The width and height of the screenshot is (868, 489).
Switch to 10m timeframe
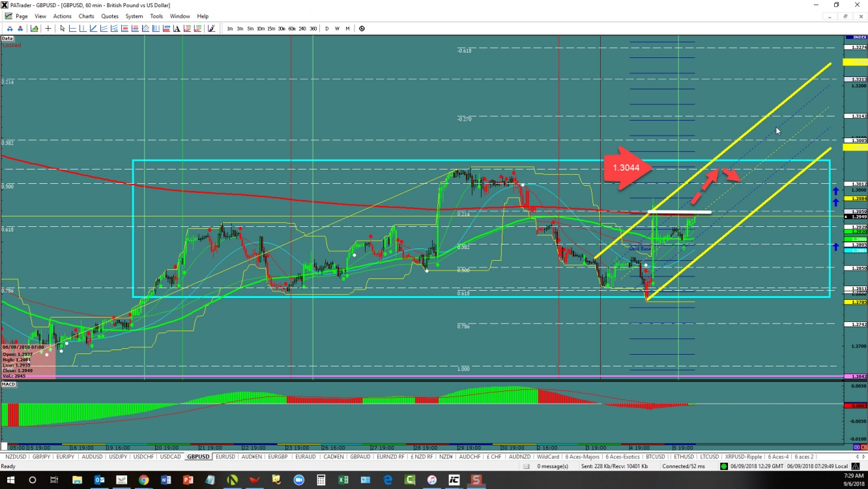coord(261,29)
